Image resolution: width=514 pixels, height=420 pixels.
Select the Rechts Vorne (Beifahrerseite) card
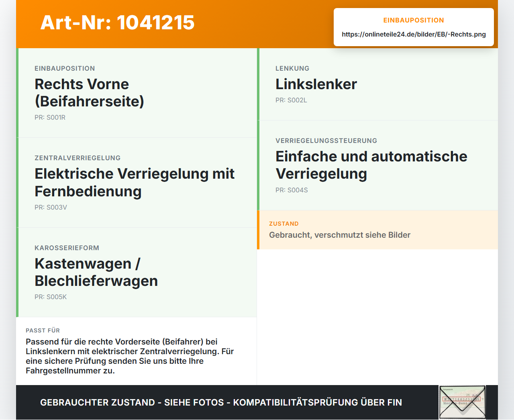pyautogui.click(x=137, y=93)
